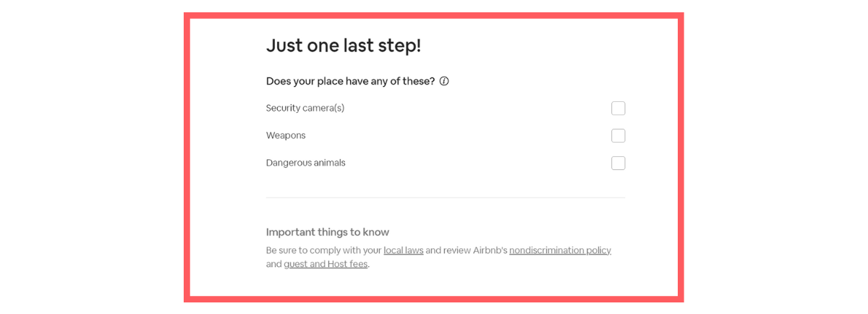Click the info icon beside the question
The width and height of the screenshot is (868, 314).
coord(444,82)
